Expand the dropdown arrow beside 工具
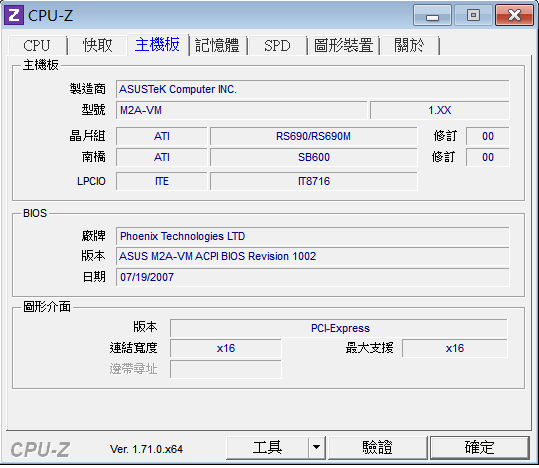 click(x=317, y=448)
